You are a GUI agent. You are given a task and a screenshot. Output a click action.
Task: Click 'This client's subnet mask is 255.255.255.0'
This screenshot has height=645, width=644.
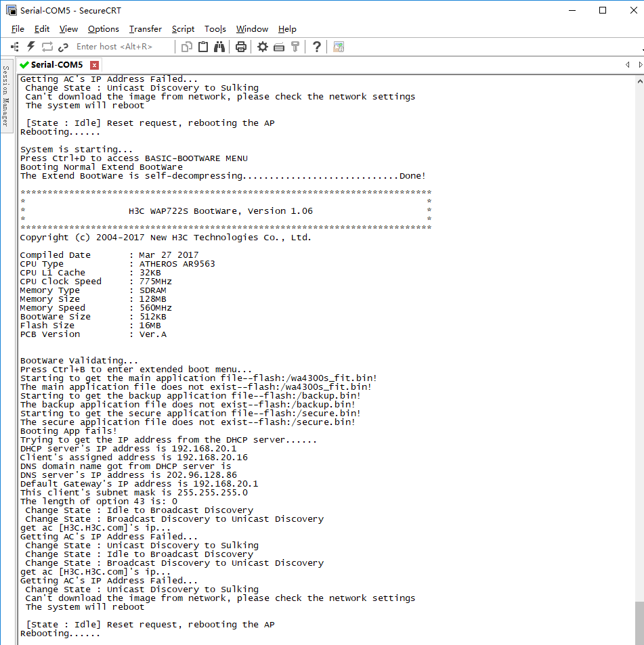pyautogui.click(x=134, y=493)
